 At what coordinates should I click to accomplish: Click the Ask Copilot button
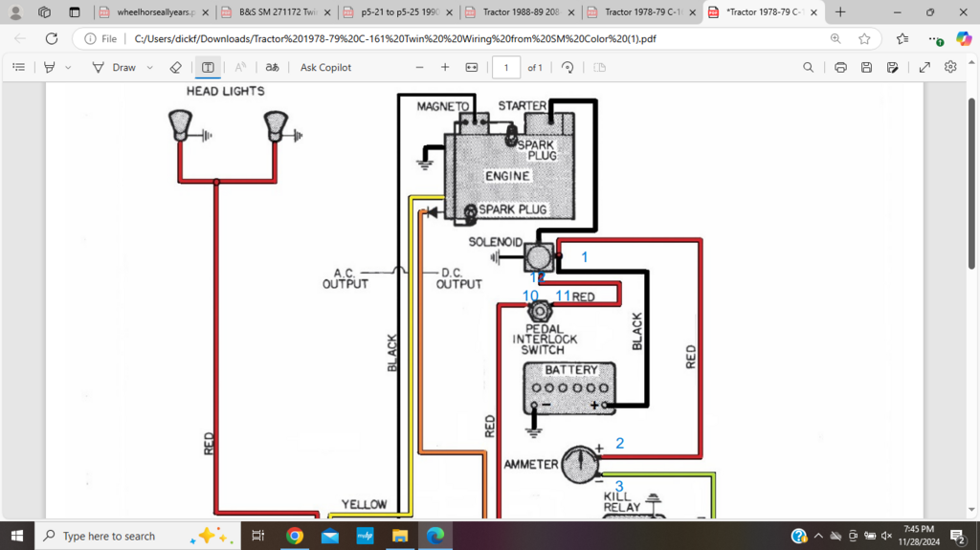325,68
